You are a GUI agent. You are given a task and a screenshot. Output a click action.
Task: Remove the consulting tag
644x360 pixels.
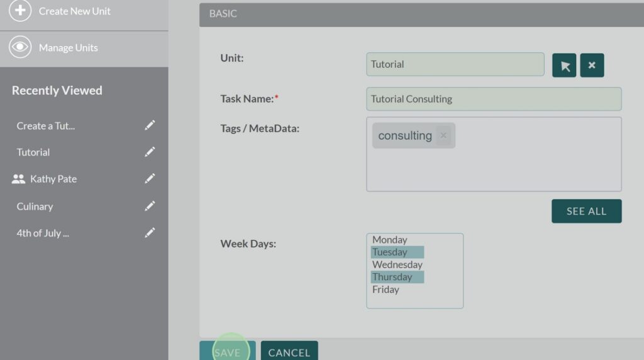[x=443, y=135]
